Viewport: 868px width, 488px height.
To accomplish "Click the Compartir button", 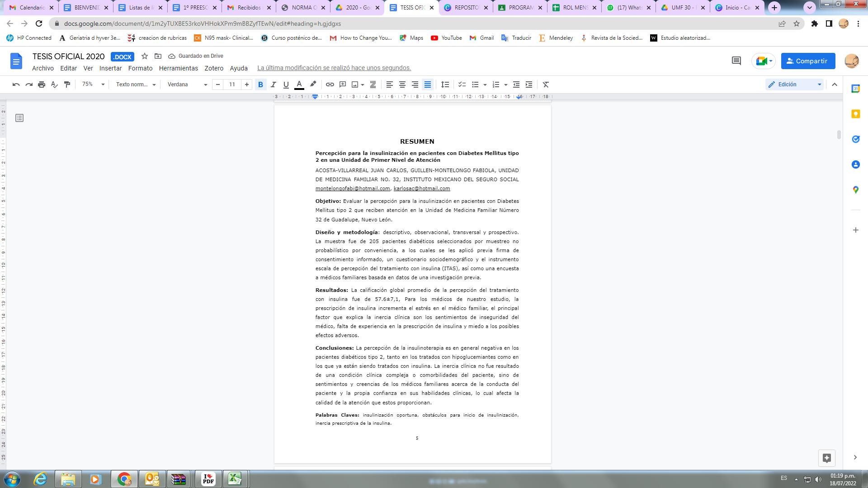I will point(808,61).
